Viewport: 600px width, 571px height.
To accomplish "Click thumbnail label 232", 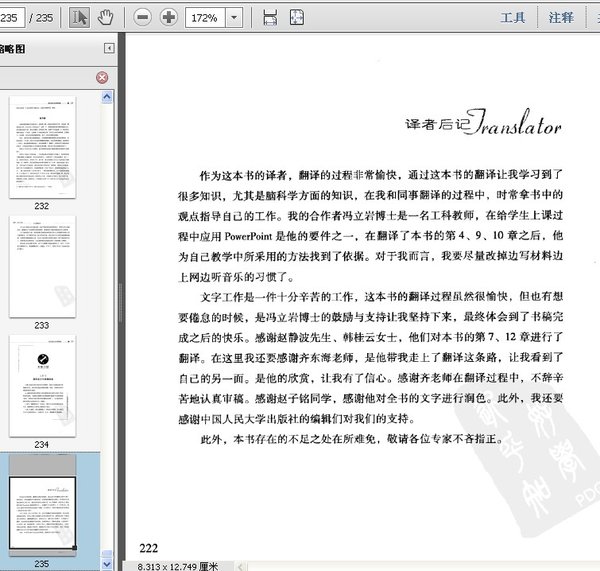I will pyautogui.click(x=42, y=206).
